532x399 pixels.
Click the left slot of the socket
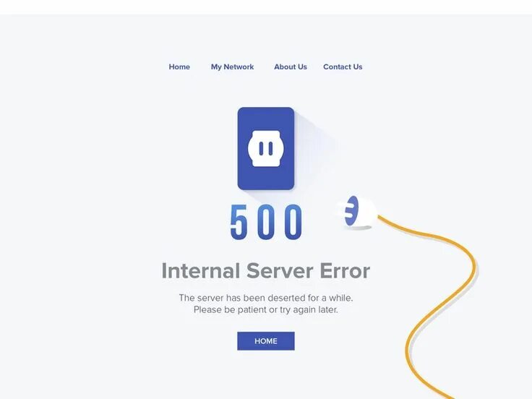tap(261, 149)
